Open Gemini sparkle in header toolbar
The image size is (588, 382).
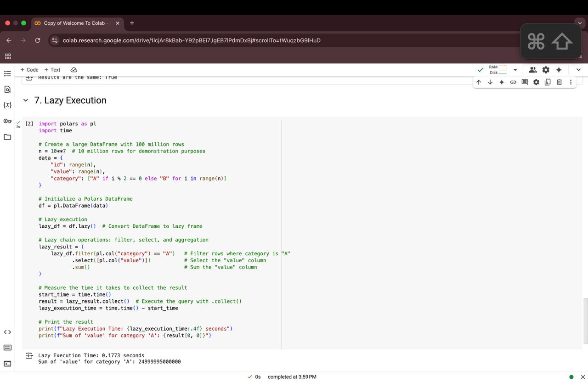point(559,70)
